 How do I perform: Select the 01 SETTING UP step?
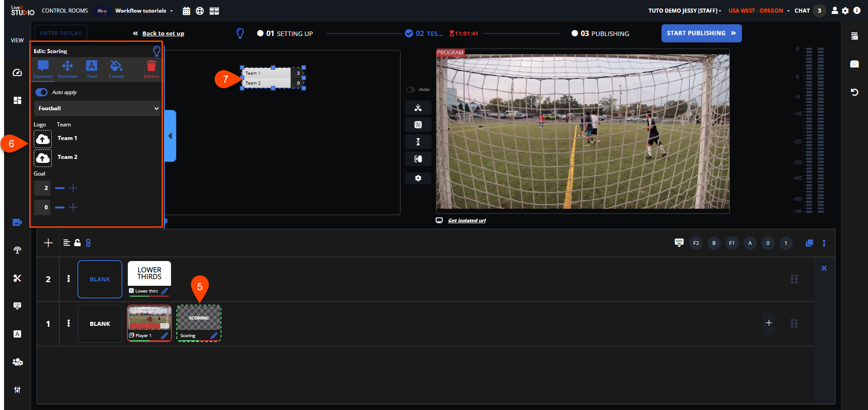click(x=285, y=34)
